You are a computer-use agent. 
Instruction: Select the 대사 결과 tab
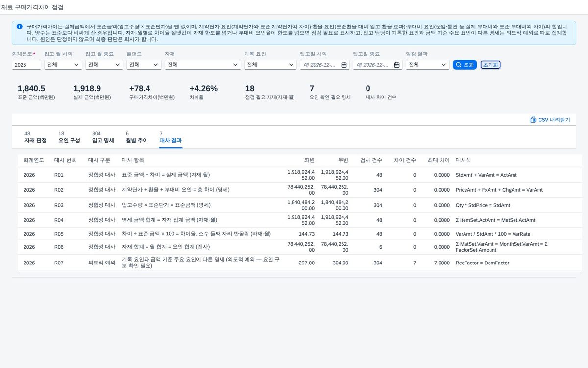click(x=171, y=137)
